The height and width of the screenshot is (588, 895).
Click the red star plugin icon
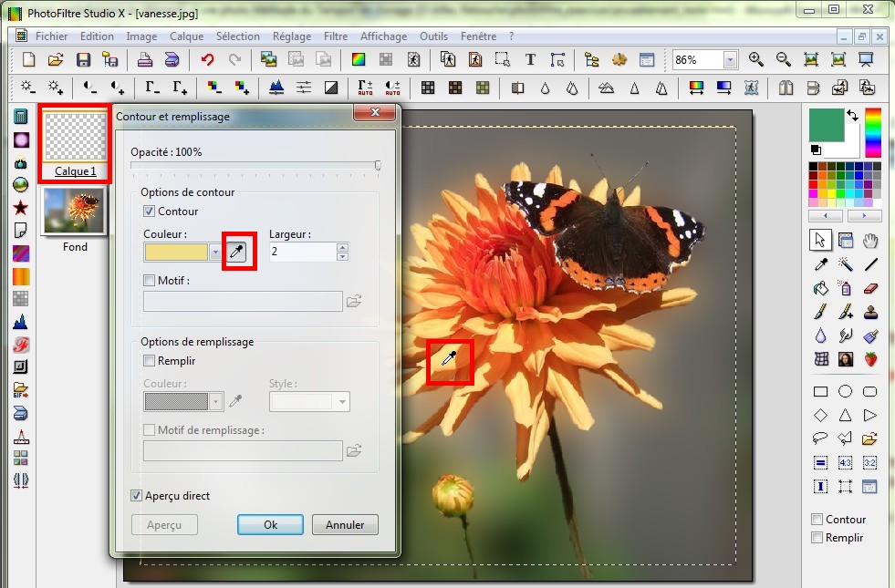click(21, 208)
